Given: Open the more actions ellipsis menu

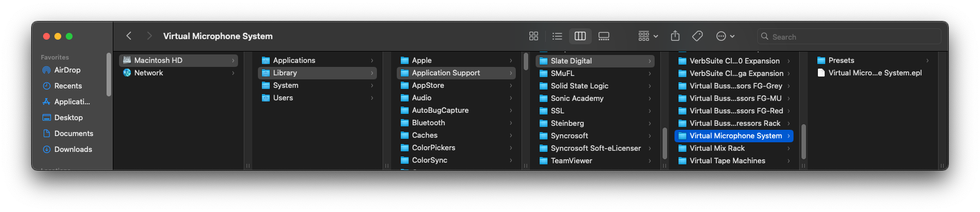Looking at the screenshot, I should coord(725,36).
